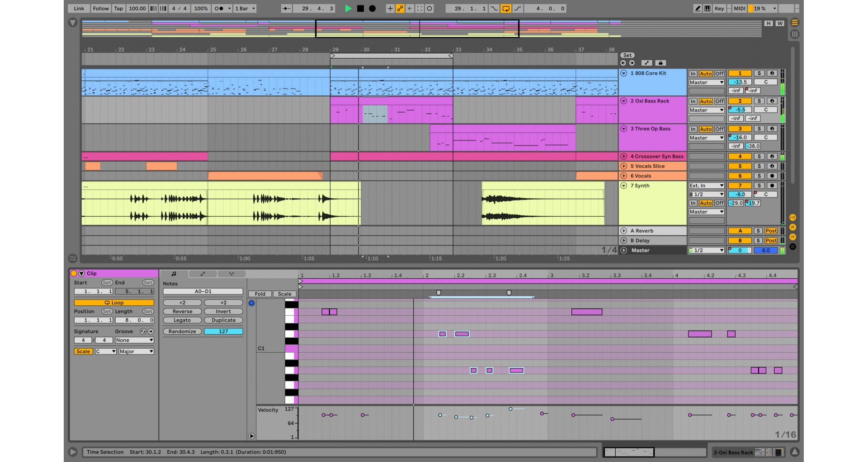Toggle the Lock Envelopes button
Image resolution: width=868 pixels, height=462 pixels.
pos(660,63)
